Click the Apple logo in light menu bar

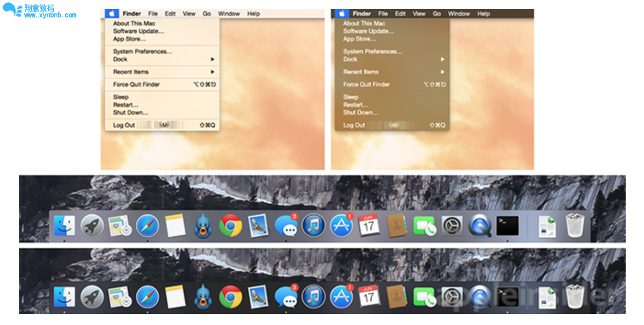[111, 14]
